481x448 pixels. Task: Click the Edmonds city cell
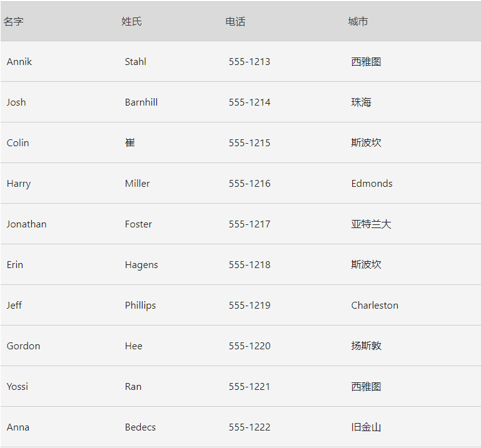pyautogui.click(x=372, y=184)
